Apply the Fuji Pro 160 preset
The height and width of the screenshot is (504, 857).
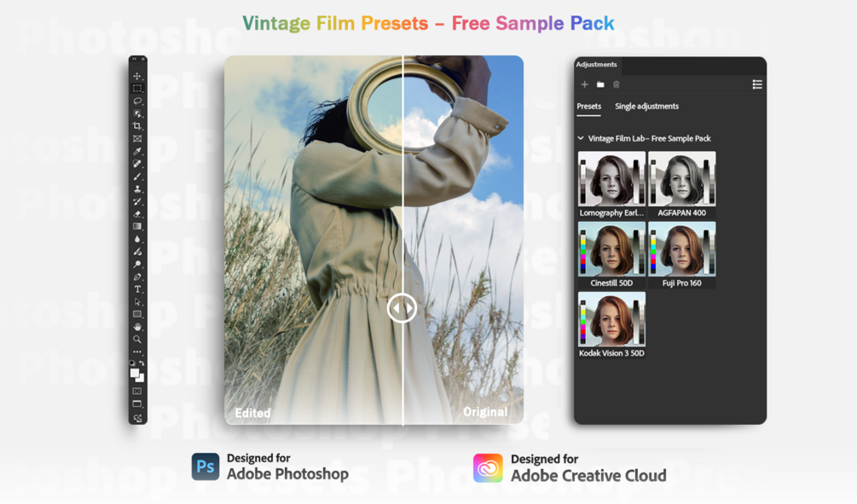681,255
